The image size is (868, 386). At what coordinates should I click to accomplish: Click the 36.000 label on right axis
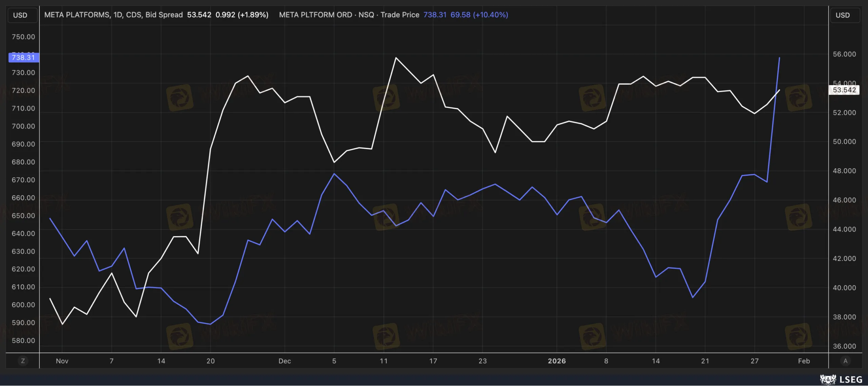pyautogui.click(x=844, y=346)
